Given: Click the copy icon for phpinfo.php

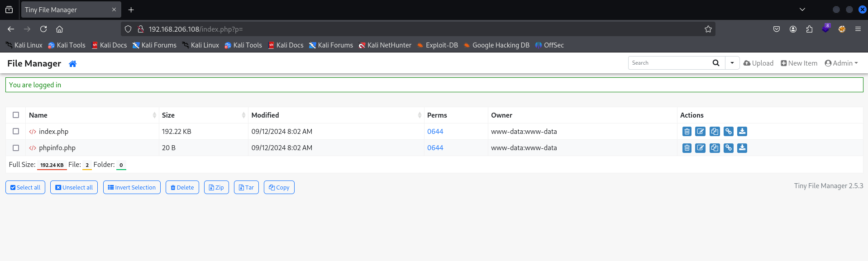Looking at the screenshot, I should coord(715,148).
